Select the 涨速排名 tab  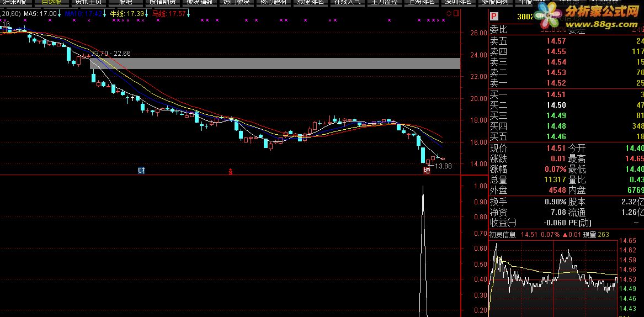[x=310, y=2]
